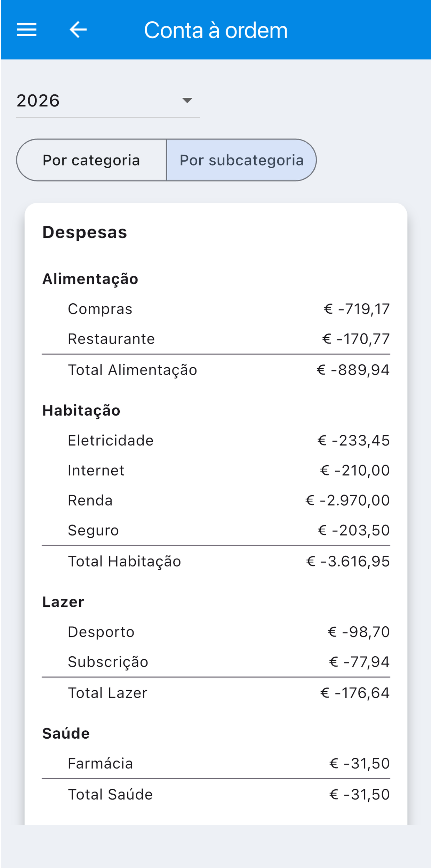Open the Restaurante subcategory row

[216, 339]
